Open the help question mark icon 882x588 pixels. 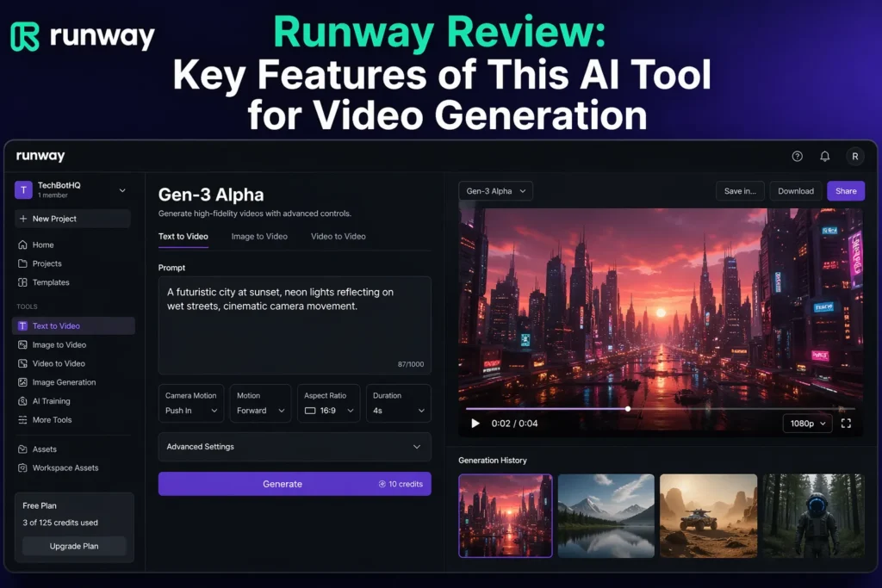click(x=797, y=157)
